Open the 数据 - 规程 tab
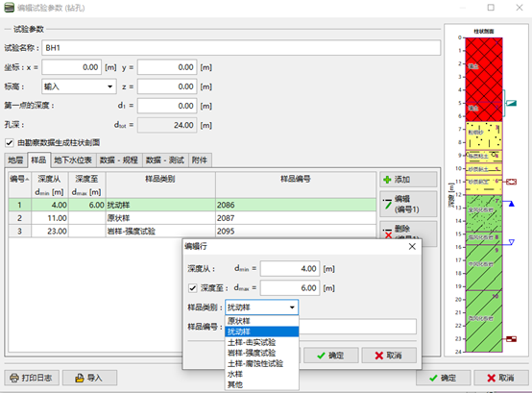This screenshot has width=532, height=393. (119, 160)
